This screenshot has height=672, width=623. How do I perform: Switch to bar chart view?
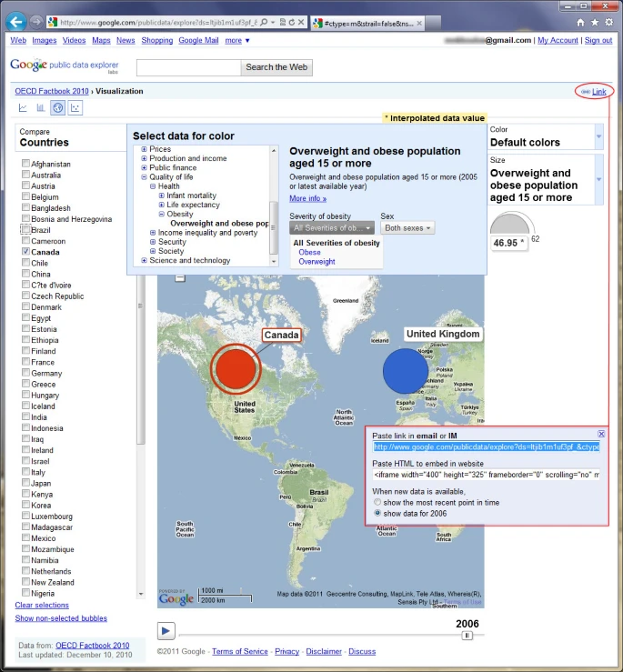click(x=40, y=108)
